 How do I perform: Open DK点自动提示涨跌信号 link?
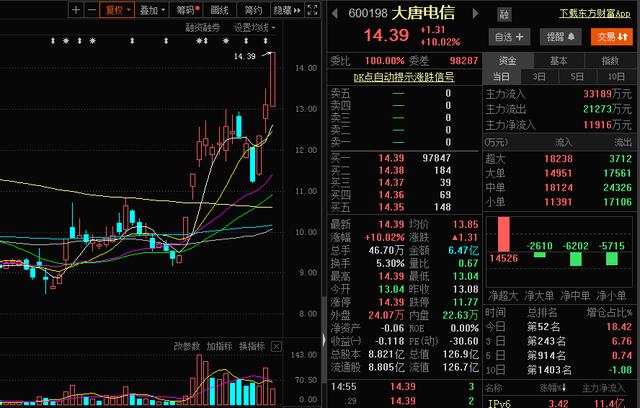(404, 77)
